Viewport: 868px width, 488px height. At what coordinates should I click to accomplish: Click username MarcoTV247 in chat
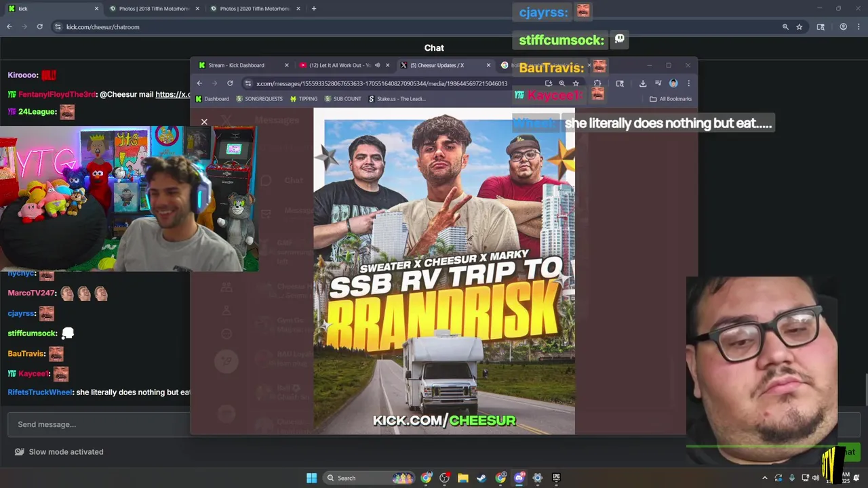pos(31,293)
